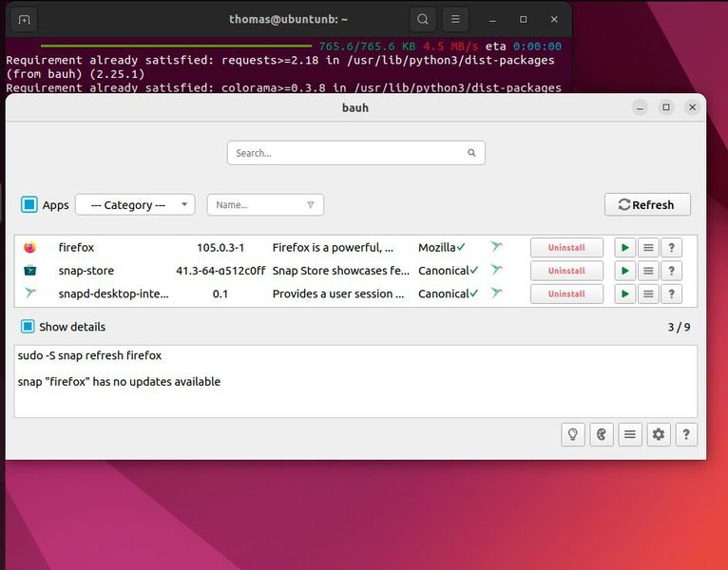This screenshot has height=570, width=728.
Task: Uninstall snapd-desktop-integration
Action: 566,294
